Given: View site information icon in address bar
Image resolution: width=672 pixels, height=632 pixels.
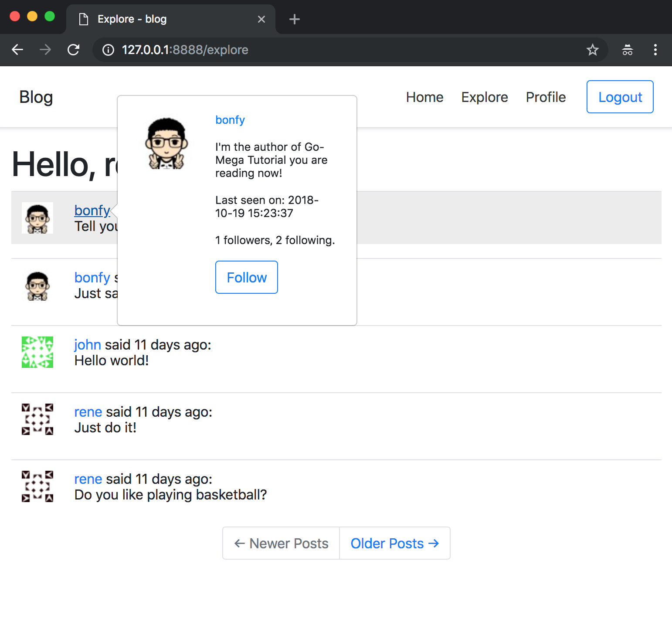Looking at the screenshot, I should point(108,50).
